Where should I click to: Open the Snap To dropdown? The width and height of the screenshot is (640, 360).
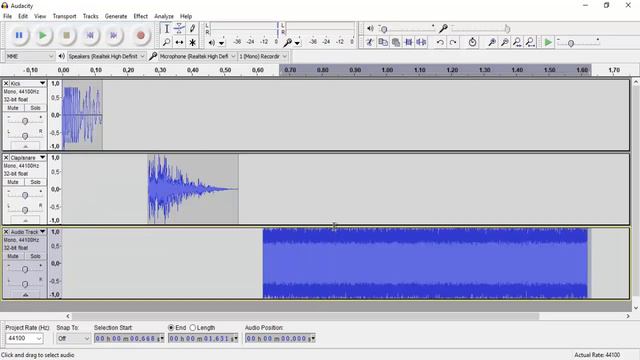(73, 338)
